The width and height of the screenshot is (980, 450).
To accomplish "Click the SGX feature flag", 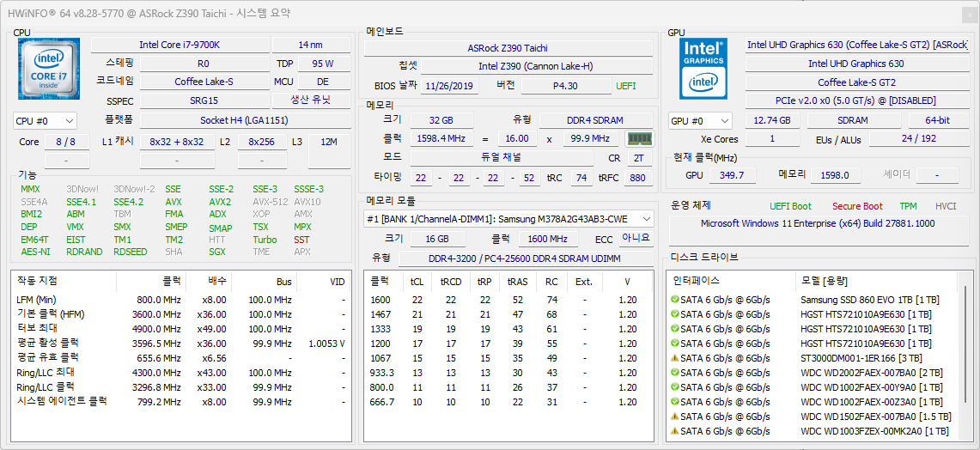I will pos(216,252).
